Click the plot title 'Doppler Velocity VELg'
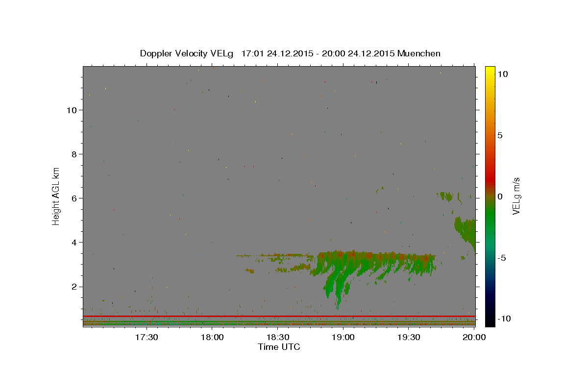This screenshot has width=588, height=392. (x=188, y=53)
